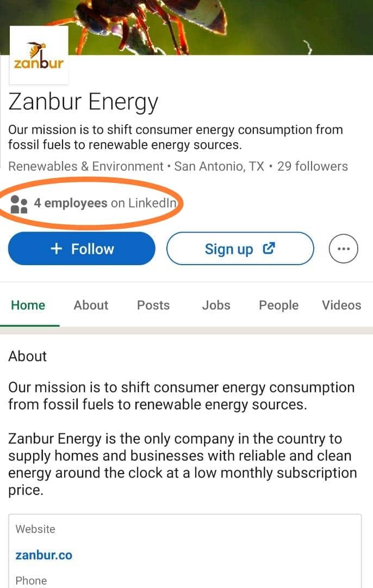
Task: Select the Jobs tab
Action: point(216,305)
